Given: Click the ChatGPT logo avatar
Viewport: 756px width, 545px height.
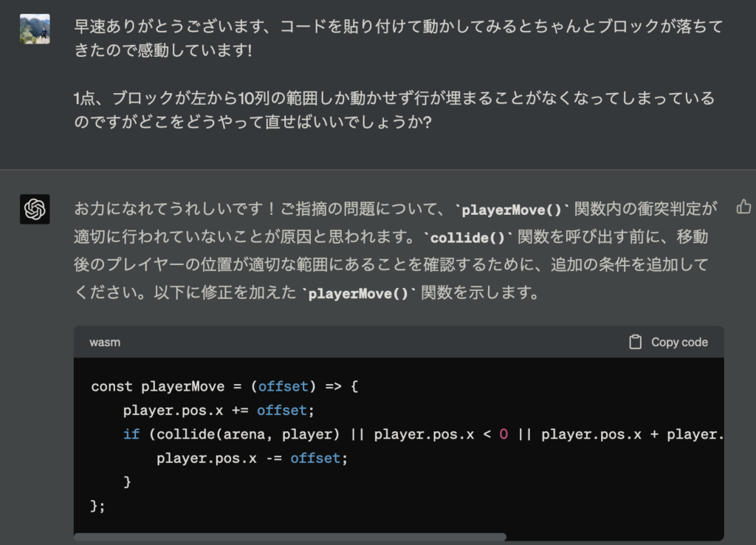Looking at the screenshot, I should pyautogui.click(x=35, y=209).
